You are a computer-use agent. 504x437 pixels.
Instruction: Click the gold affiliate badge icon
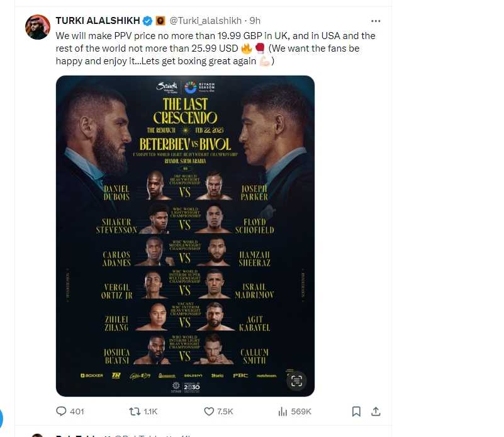click(x=160, y=21)
